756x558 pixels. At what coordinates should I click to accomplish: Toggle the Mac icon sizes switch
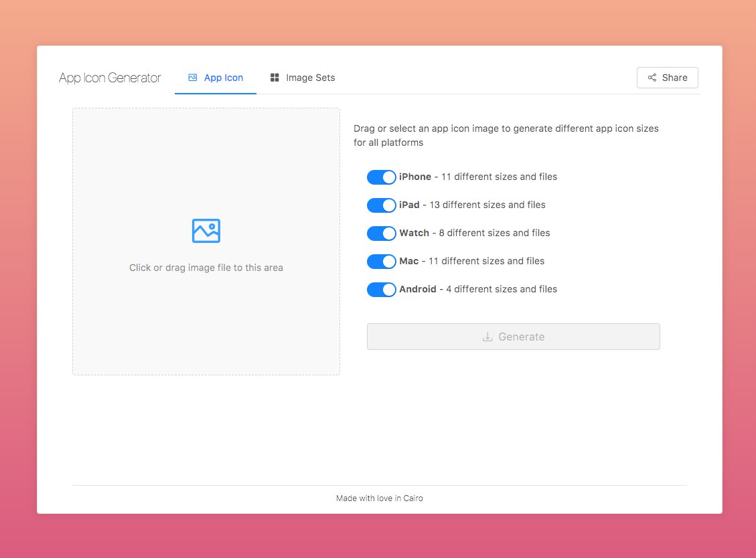pos(382,262)
